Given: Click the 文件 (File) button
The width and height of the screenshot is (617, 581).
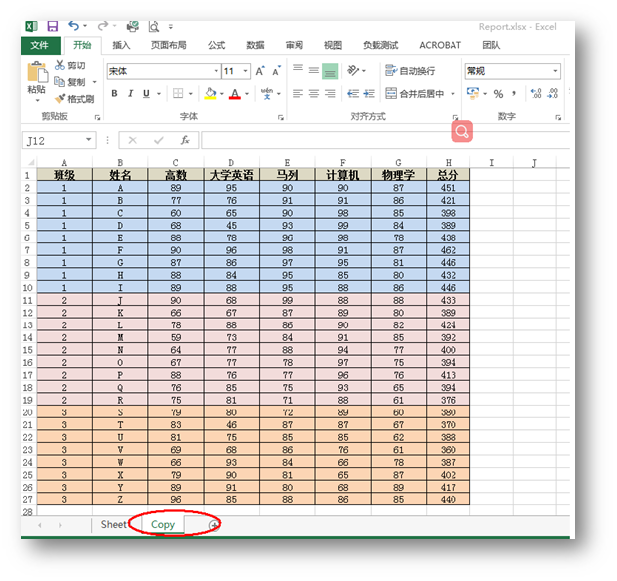Looking at the screenshot, I should (39, 45).
